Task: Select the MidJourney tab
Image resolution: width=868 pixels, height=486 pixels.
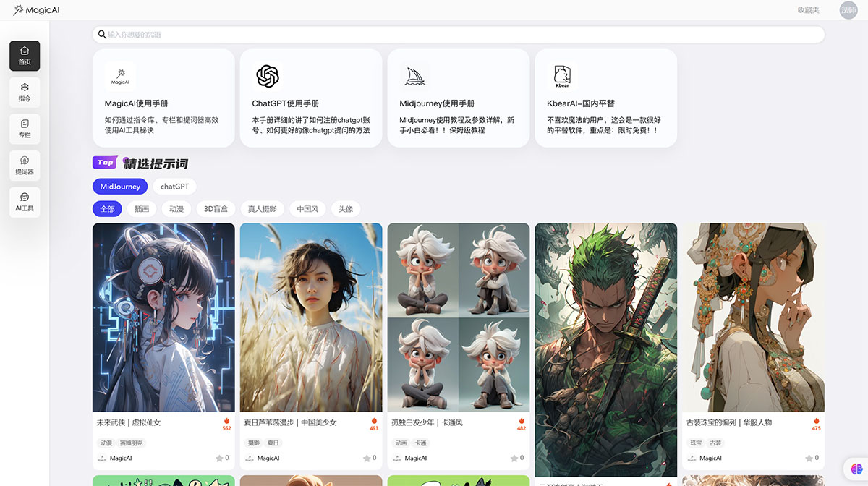Action: click(120, 186)
